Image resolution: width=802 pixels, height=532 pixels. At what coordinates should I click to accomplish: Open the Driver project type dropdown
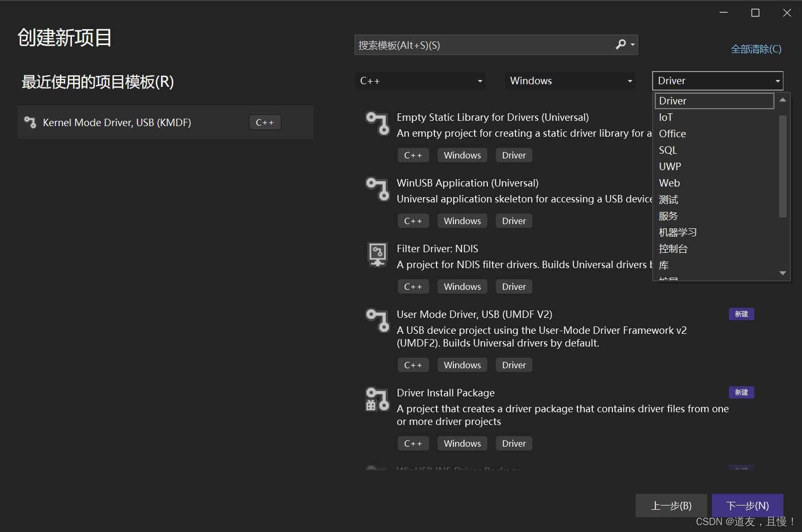click(717, 81)
